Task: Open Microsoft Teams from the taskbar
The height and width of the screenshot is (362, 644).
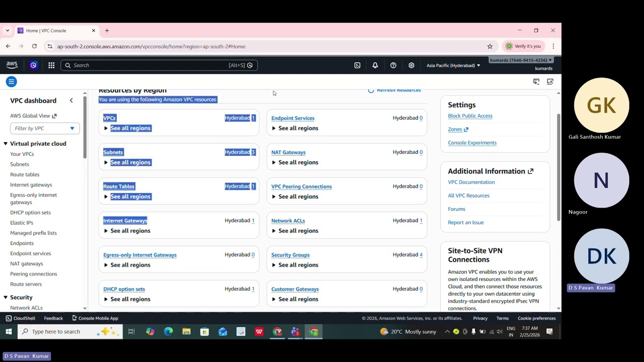Action: (295, 332)
